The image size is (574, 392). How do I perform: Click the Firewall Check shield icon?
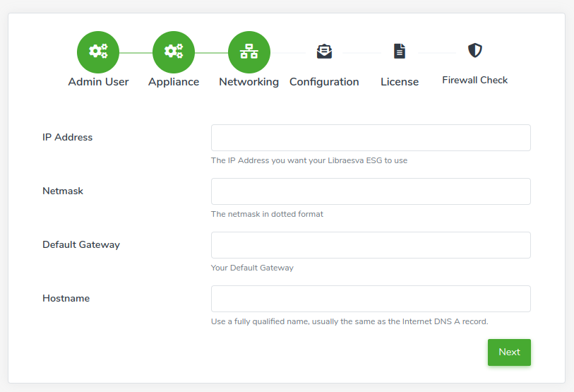point(474,50)
